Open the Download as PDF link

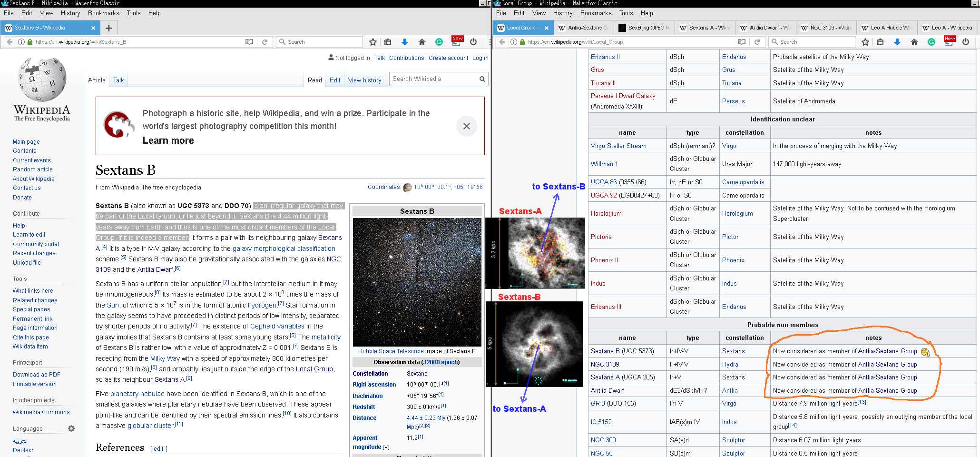pyautogui.click(x=36, y=375)
